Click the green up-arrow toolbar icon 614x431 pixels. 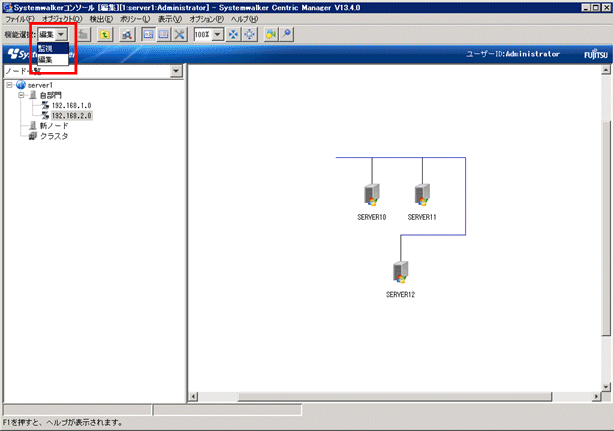(104, 34)
